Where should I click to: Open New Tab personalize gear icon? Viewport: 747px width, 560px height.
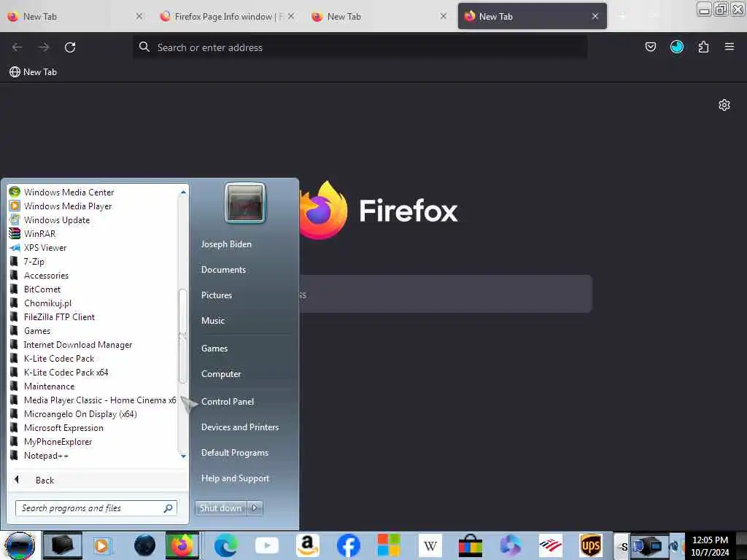724,105
